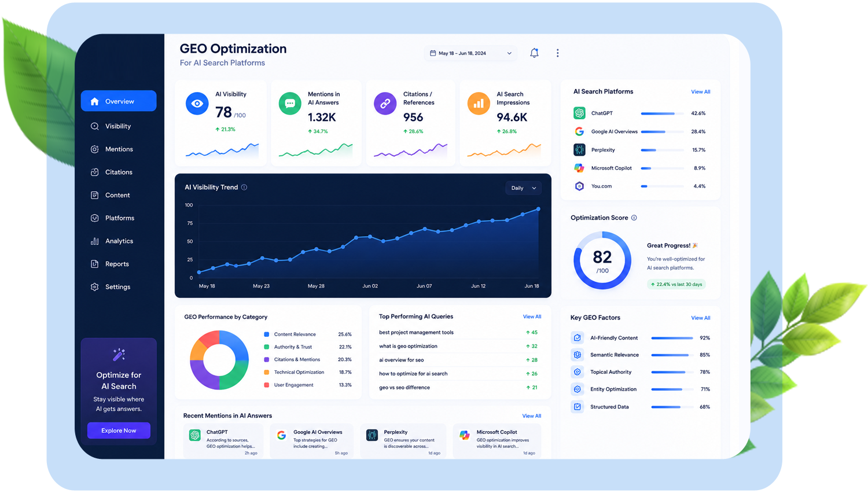Open the three-dot more options menu
This screenshot has height=493, width=868.
point(558,53)
